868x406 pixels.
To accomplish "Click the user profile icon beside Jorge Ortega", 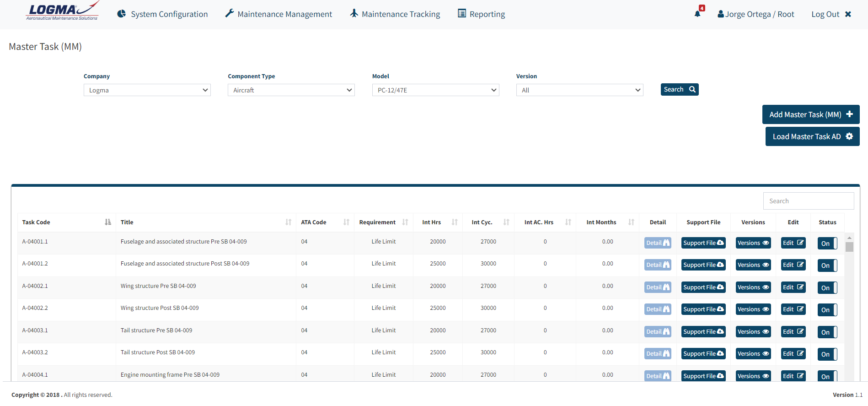I will coord(721,14).
